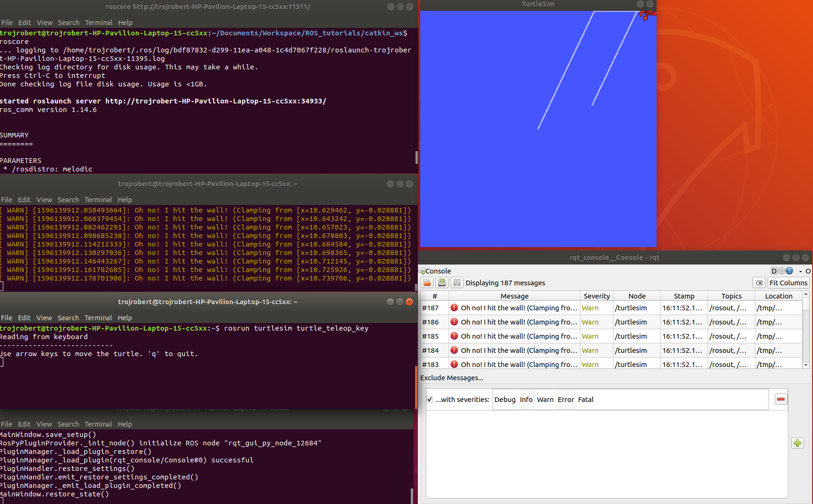Click the red warning icon on message #187

coord(454,308)
